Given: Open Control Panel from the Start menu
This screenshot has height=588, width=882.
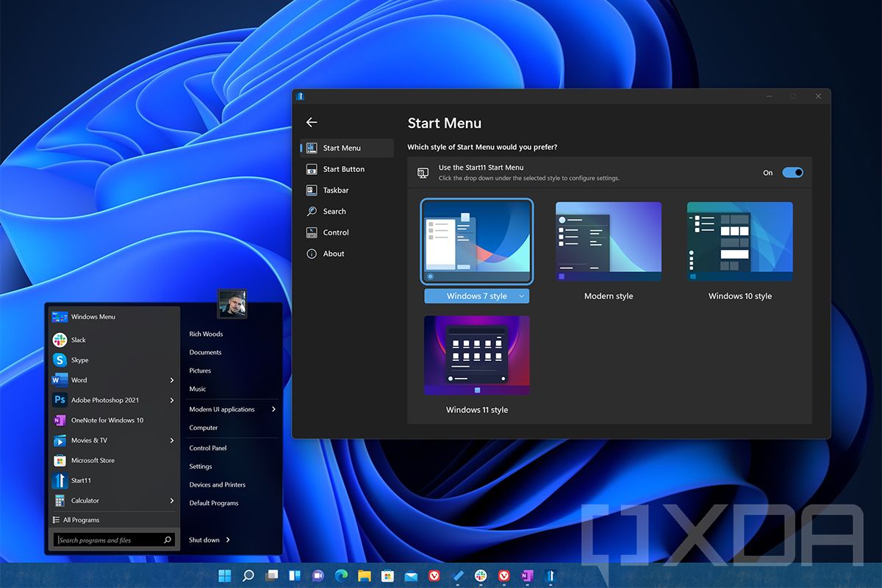Looking at the screenshot, I should point(208,448).
